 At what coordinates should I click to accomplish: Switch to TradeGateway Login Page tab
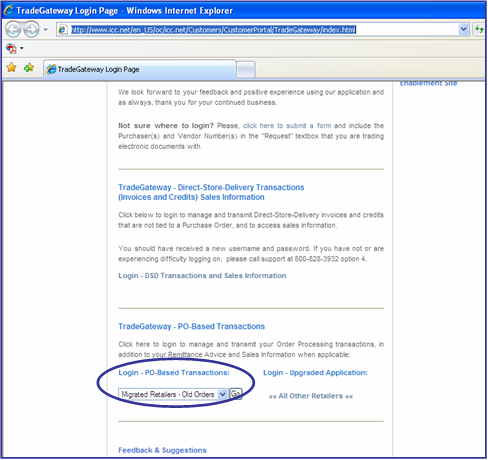coord(140,69)
